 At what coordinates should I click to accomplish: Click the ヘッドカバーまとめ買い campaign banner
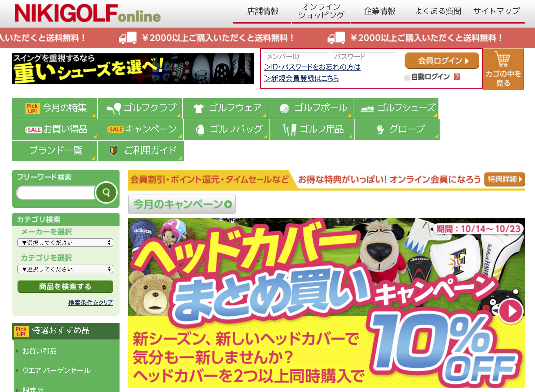[327, 303]
